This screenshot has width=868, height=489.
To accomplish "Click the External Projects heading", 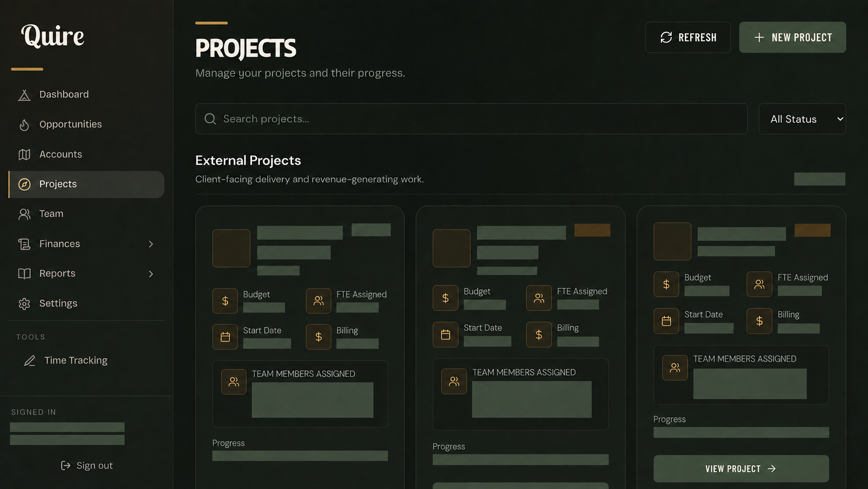I will tap(248, 161).
